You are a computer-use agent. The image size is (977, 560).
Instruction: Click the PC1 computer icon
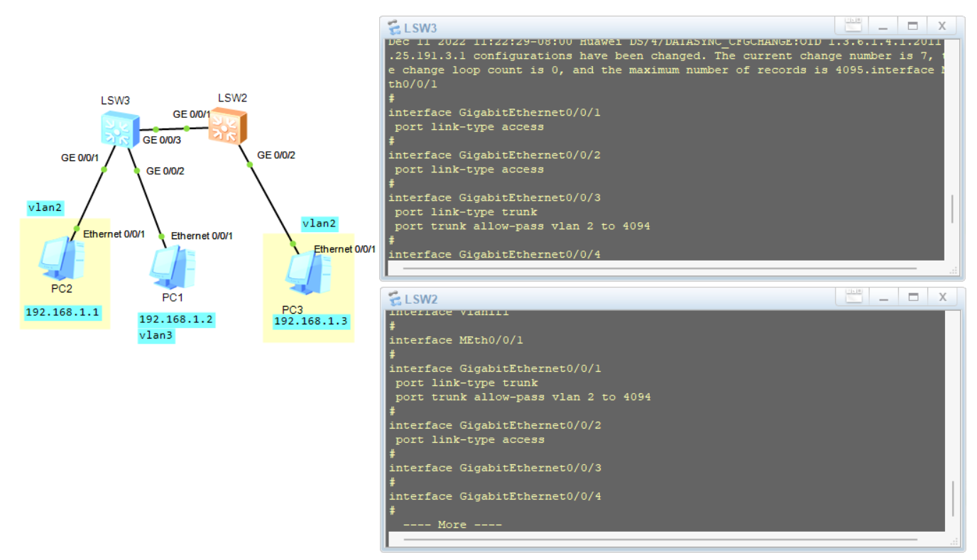[170, 268]
